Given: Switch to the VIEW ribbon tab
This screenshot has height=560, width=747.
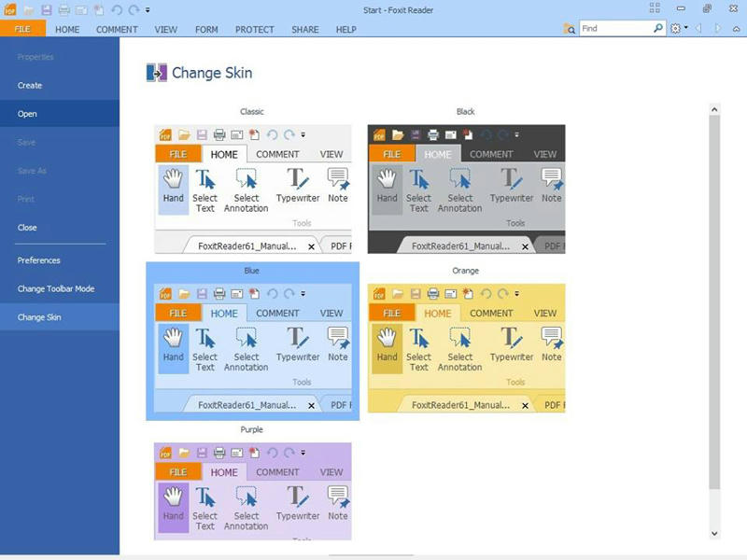Looking at the screenshot, I should point(166,30).
